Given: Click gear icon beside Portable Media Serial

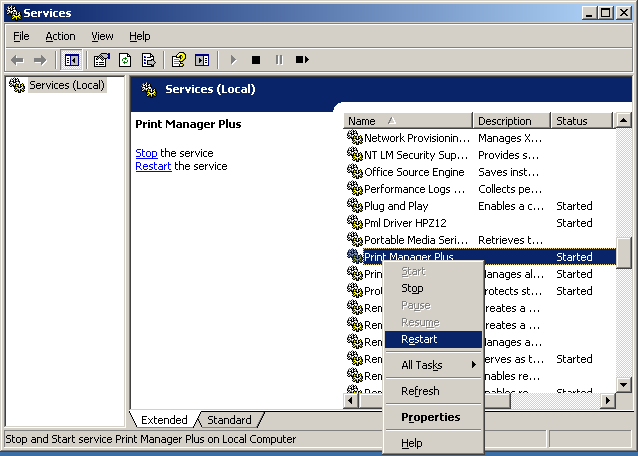Looking at the screenshot, I should pos(354,240).
